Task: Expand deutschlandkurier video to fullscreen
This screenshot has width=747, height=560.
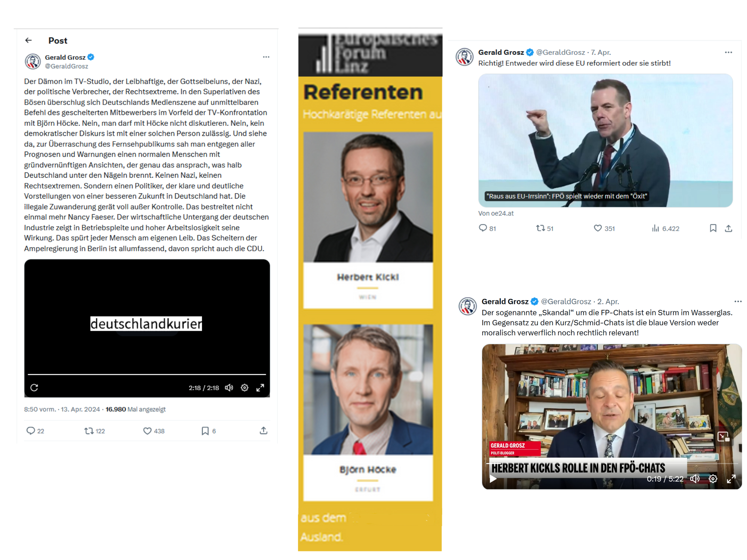Action: point(260,388)
